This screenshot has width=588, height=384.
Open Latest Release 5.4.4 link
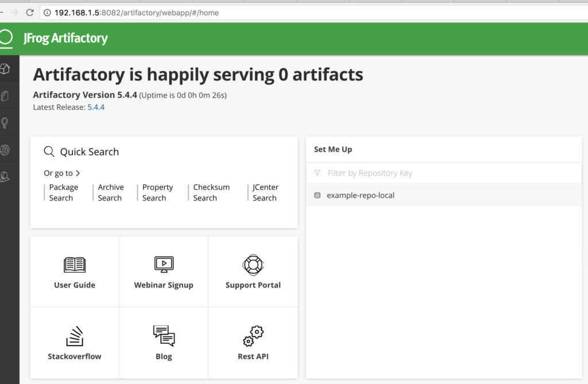[96, 107]
